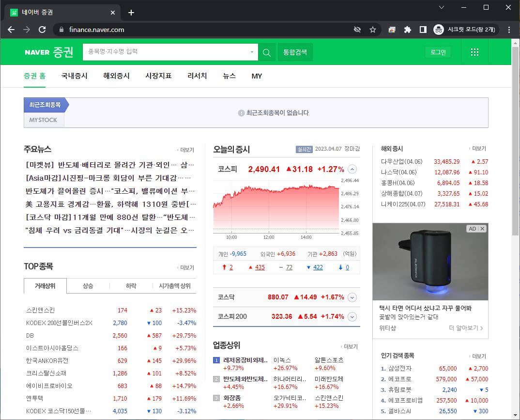
Task: Click the 실시간 badge
Action: pos(304,149)
